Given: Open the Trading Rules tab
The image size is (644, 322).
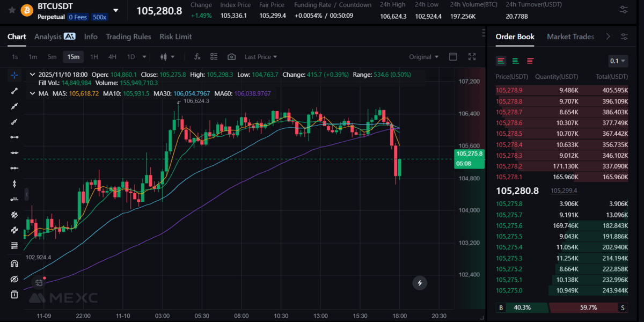Looking at the screenshot, I should [128, 36].
